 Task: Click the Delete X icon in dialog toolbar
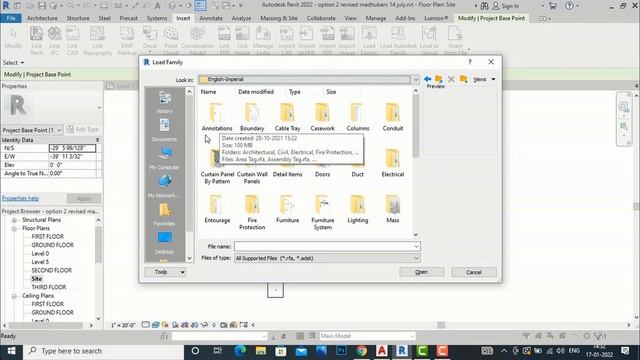coord(451,79)
